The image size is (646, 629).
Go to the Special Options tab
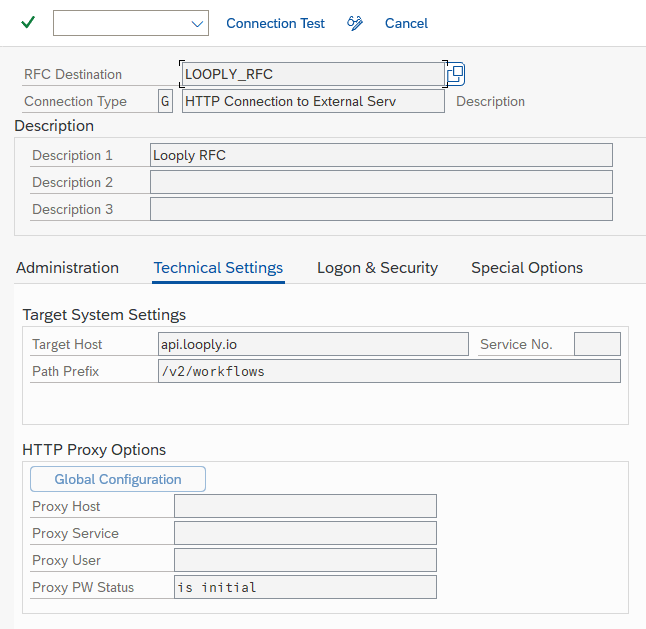coord(527,267)
